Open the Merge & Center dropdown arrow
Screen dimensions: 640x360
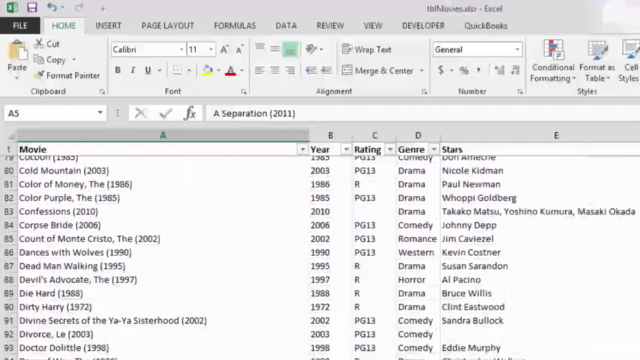[x=422, y=71]
